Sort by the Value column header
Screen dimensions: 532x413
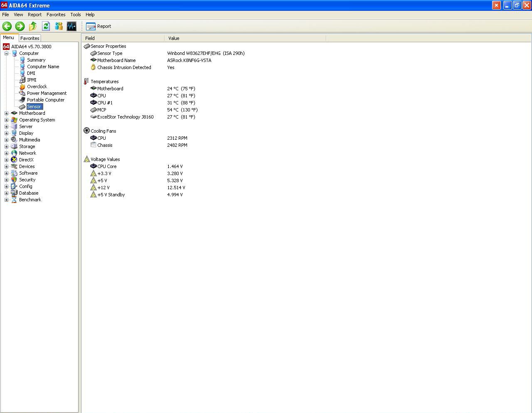pos(245,38)
